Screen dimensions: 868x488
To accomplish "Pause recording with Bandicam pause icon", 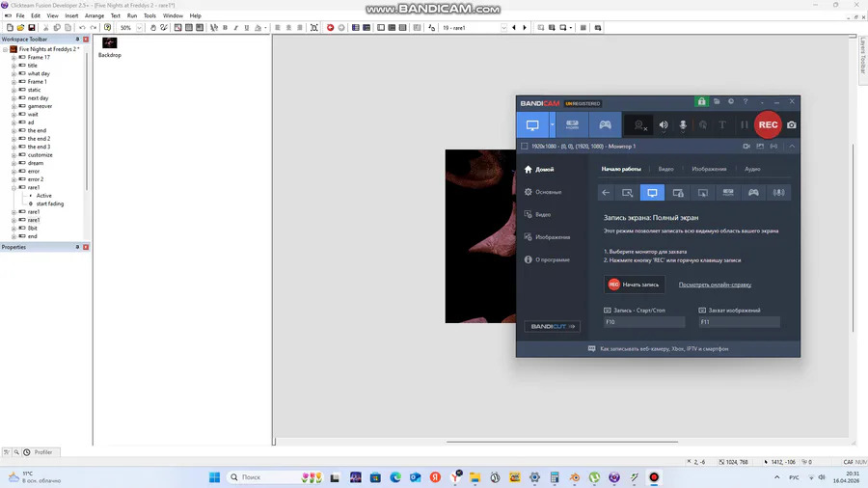I will click(x=744, y=125).
